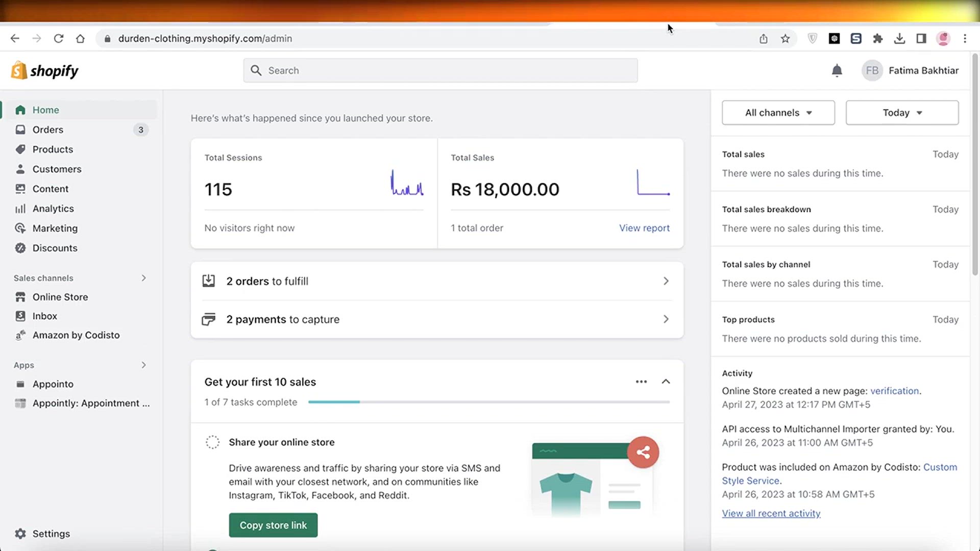Screen dimensions: 980x551
Task: Open the Today date range dropdown
Action: coord(902,113)
